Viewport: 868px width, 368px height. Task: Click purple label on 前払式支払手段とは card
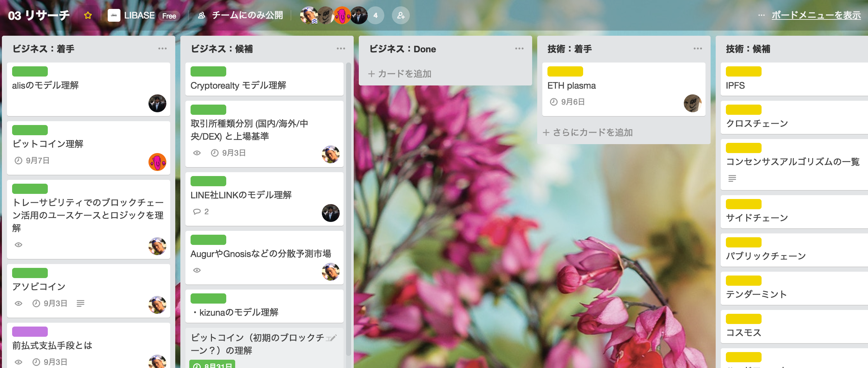point(30,331)
